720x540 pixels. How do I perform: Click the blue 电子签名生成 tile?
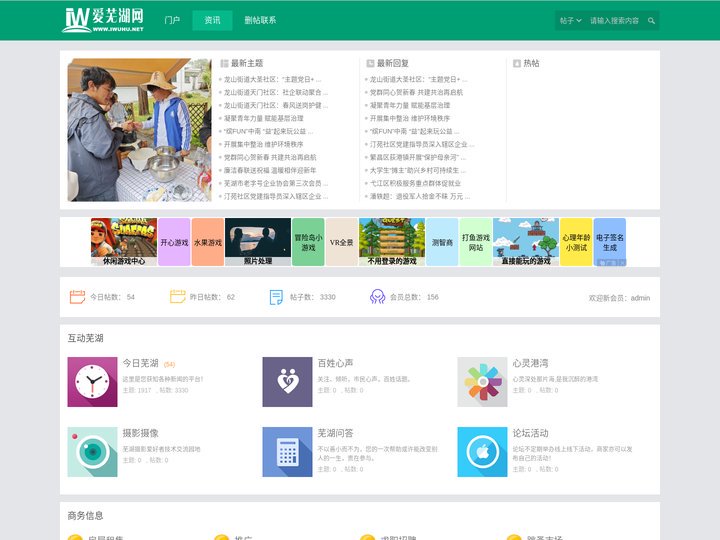(x=610, y=242)
